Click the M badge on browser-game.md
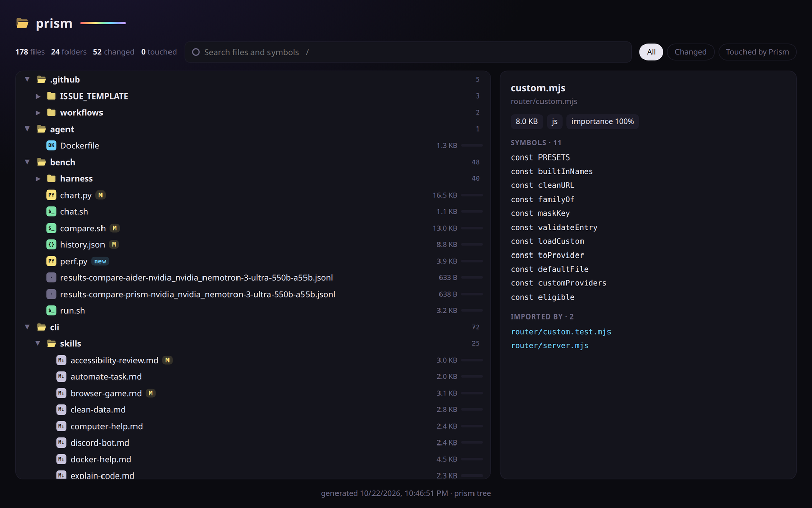Viewport: 812px width, 508px height. click(x=150, y=393)
